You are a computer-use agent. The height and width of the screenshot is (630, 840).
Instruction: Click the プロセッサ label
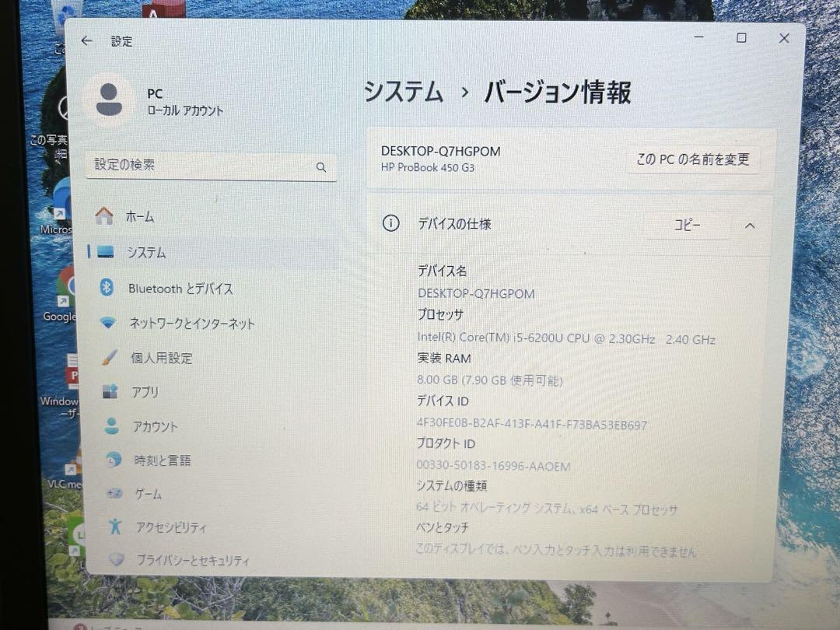pos(440,314)
